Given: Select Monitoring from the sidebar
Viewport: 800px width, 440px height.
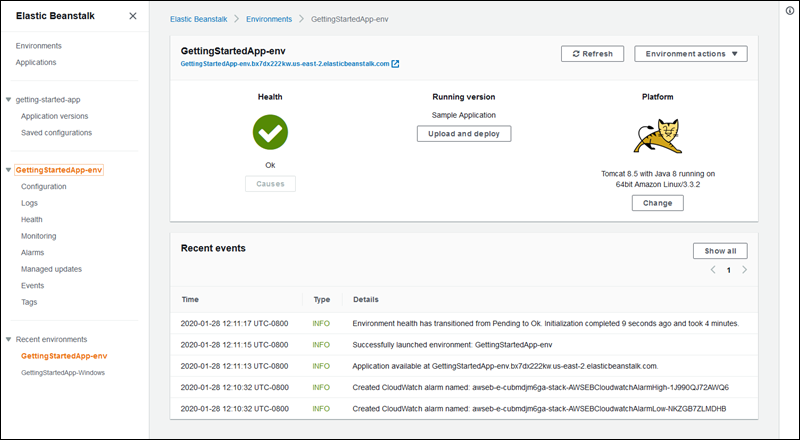Looking at the screenshot, I should [x=39, y=236].
